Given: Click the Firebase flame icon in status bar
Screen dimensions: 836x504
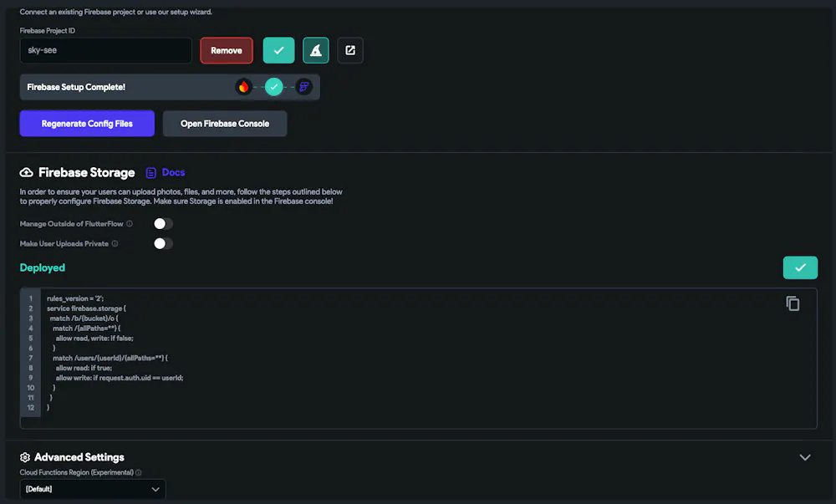Looking at the screenshot, I should coord(243,87).
